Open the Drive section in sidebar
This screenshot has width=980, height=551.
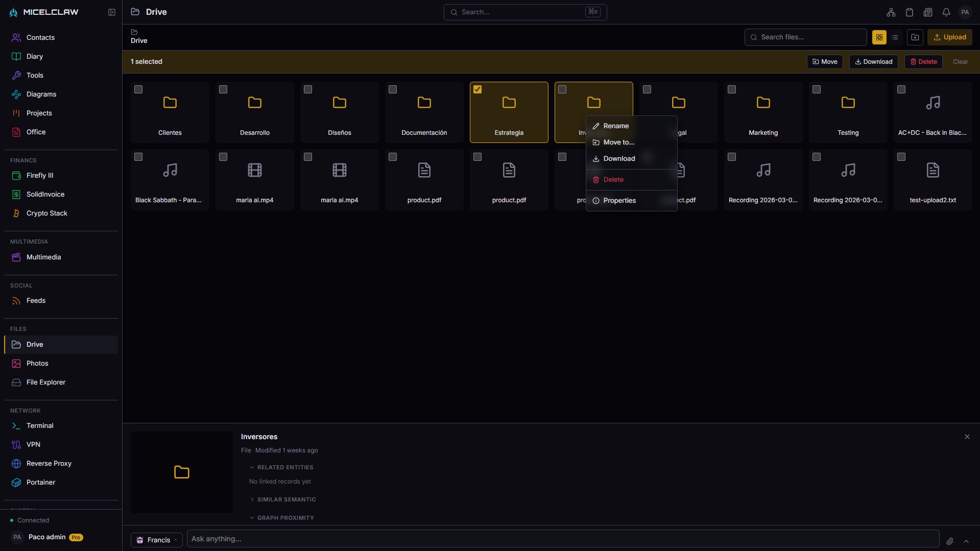point(35,345)
